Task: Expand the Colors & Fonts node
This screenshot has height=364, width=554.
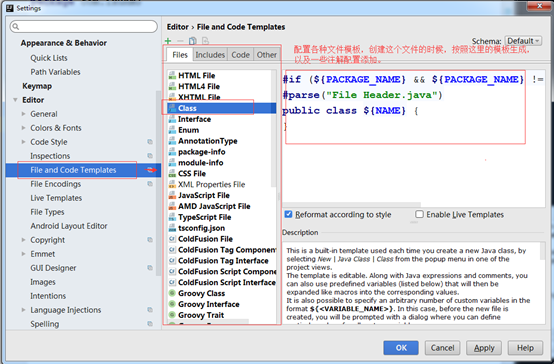Action: (x=23, y=128)
